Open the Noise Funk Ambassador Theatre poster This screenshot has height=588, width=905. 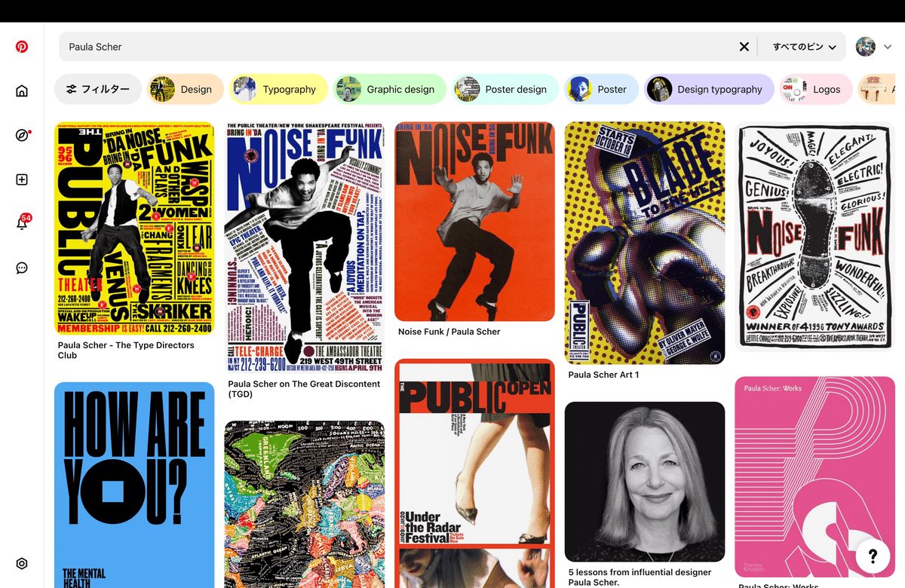(x=305, y=247)
